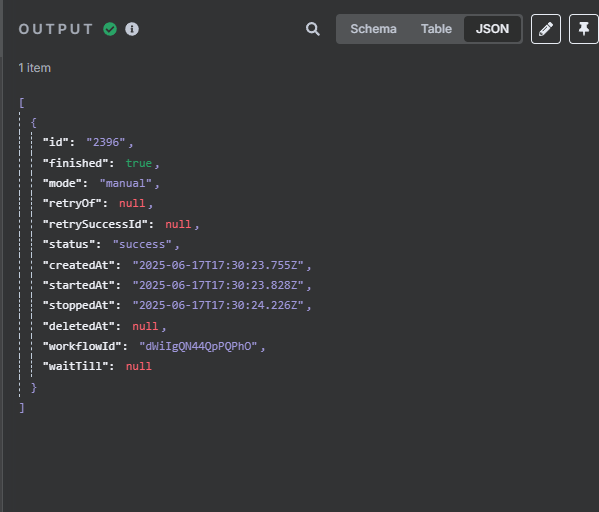Click the "1 item" count label

(x=35, y=68)
